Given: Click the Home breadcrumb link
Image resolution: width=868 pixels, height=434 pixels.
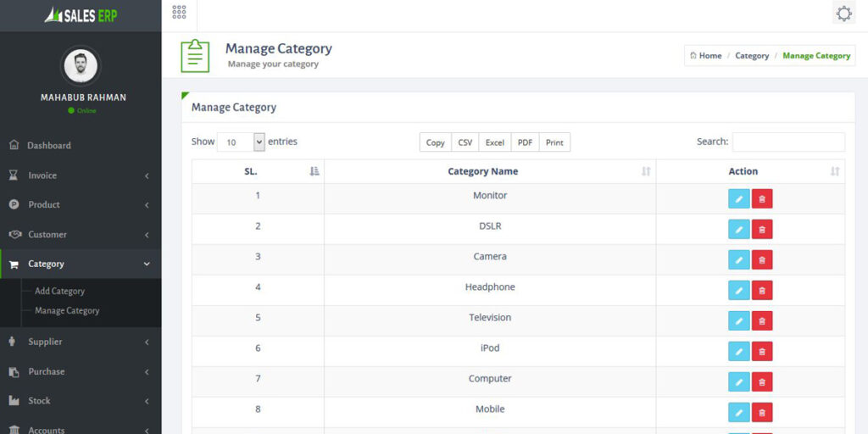Looking at the screenshot, I should [706, 55].
